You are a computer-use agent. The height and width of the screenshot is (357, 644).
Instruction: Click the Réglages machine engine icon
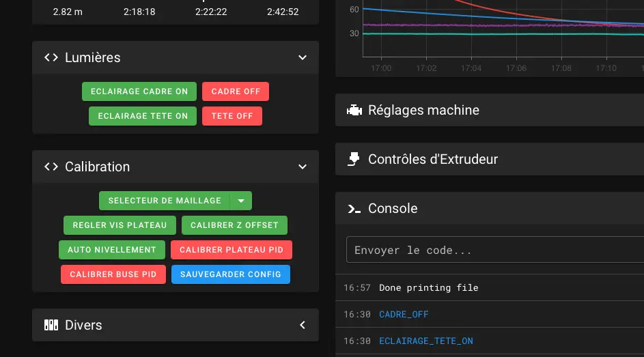tap(354, 110)
